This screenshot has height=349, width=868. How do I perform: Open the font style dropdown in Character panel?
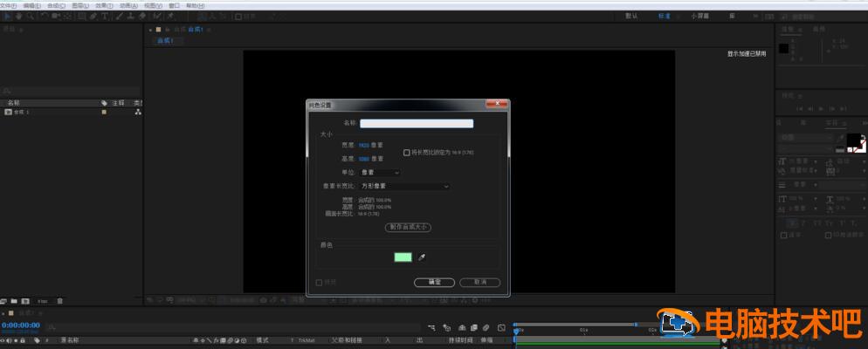pos(806,149)
